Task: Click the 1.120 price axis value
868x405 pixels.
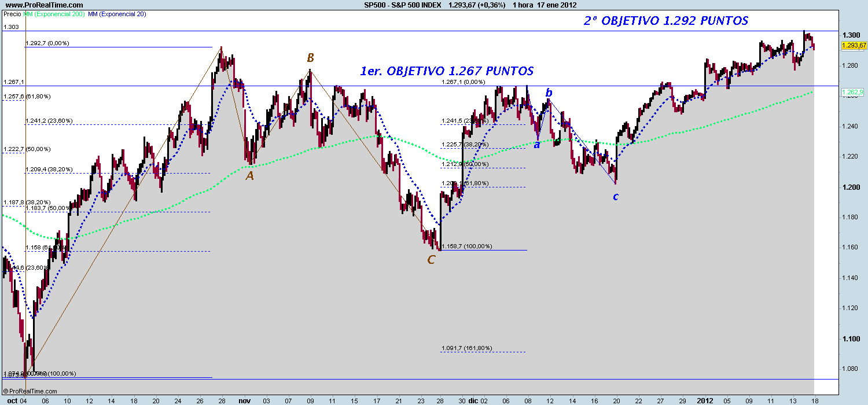Action: pos(850,308)
